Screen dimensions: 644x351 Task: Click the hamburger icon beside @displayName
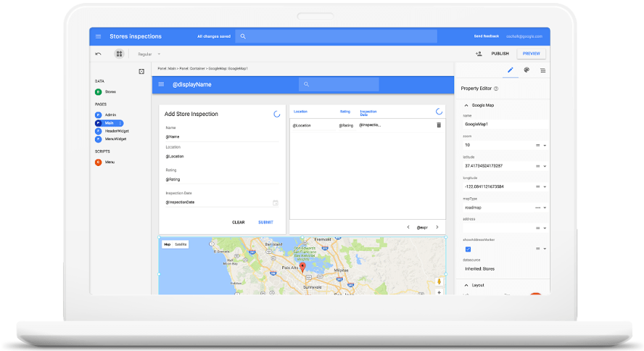(x=162, y=85)
